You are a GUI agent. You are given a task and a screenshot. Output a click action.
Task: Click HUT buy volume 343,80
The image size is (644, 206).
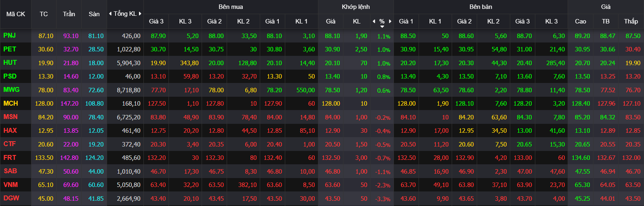pyautogui.click(x=189, y=63)
